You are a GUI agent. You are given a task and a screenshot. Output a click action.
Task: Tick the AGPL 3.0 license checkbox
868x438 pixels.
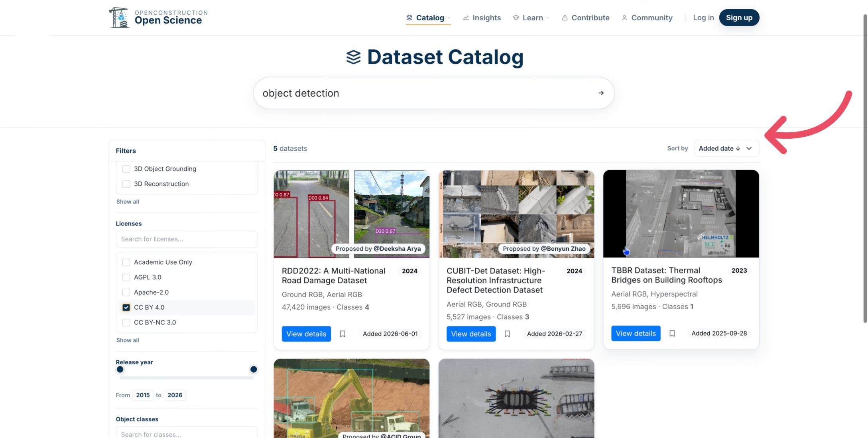click(126, 277)
